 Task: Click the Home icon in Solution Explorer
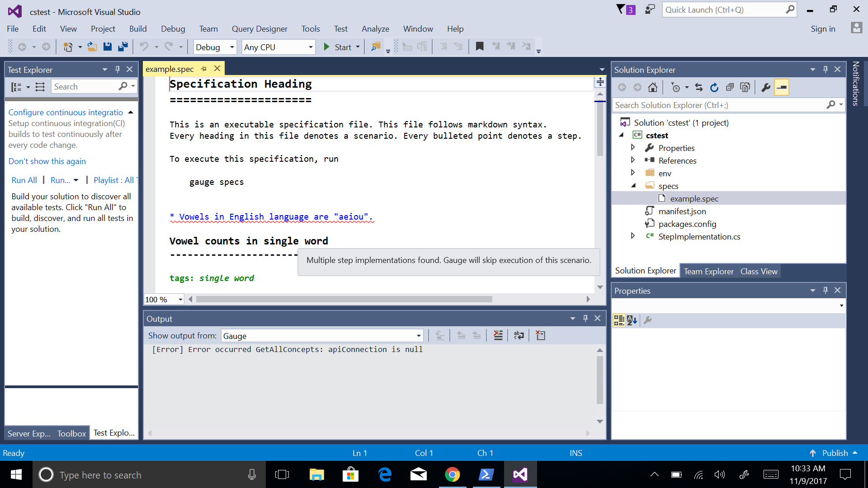(x=653, y=87)
